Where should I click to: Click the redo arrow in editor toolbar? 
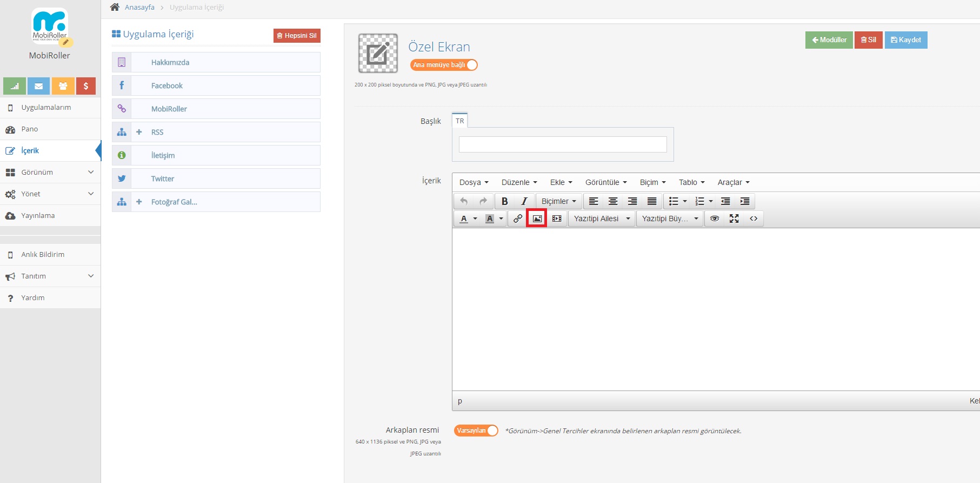(483, 201)
